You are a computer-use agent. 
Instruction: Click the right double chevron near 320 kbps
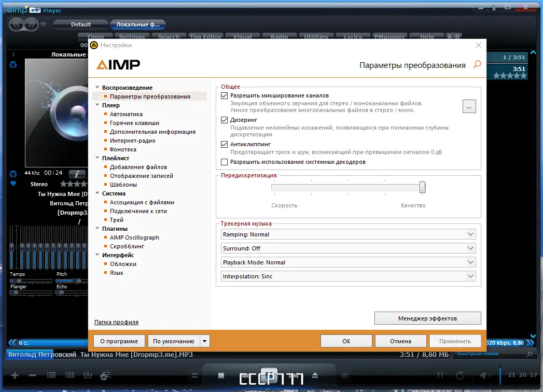(530, 342)
